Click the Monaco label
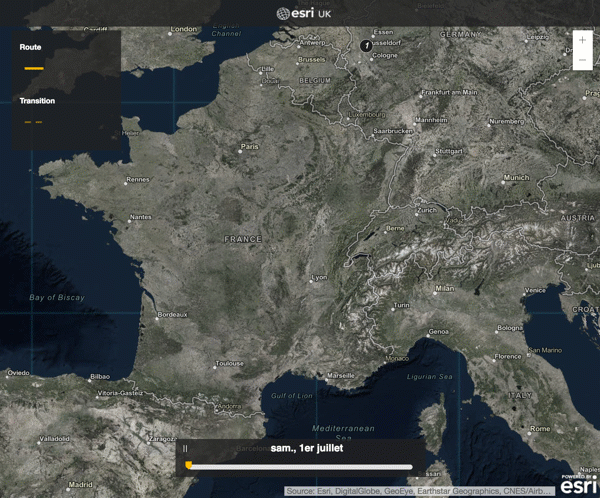 [x=397, y=358]
